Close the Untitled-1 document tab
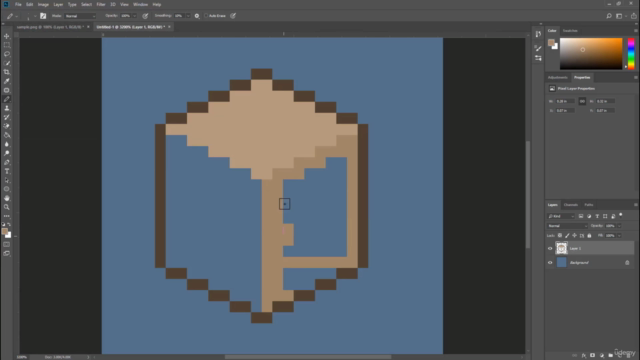This screenshot has height=360, width=640. (x=169, y=27)
